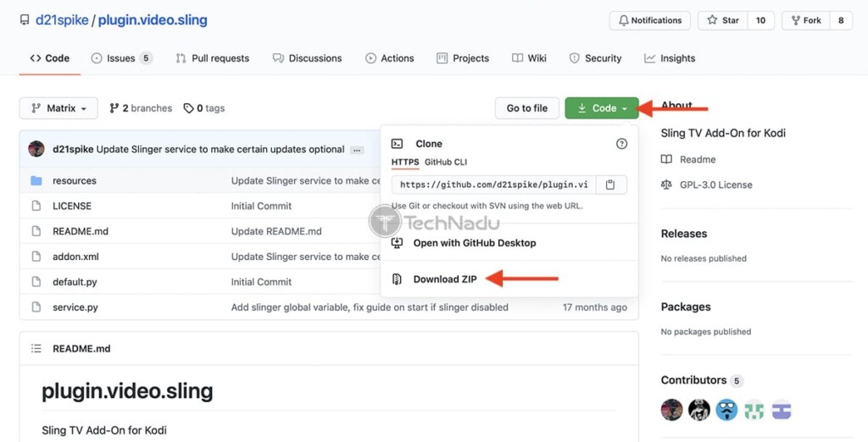Click the Notifications button
This screenshot has width=868, height=442.
point(650,20)
